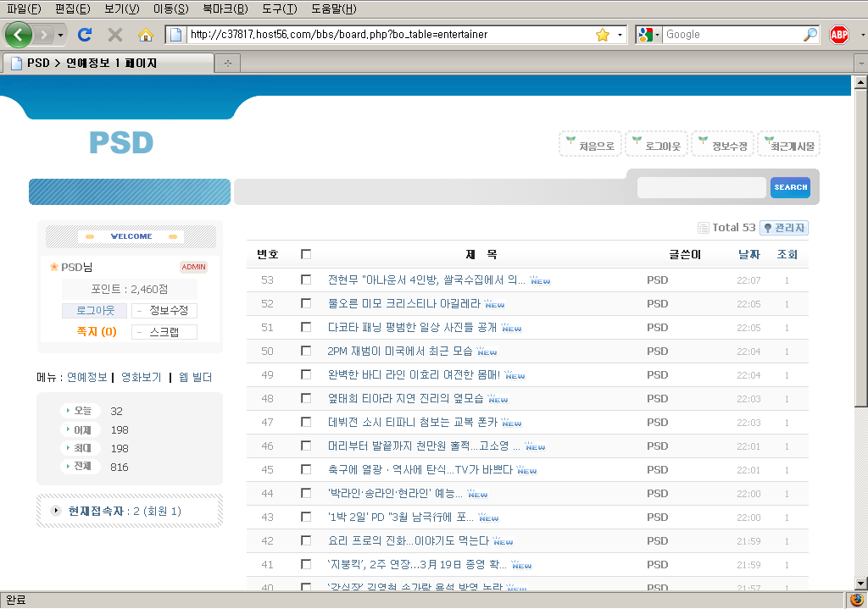Open the address bar history dropdown arrow

tap(620, 35)
